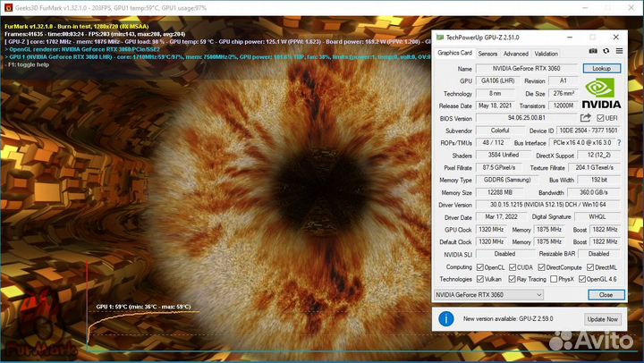Click the FurMark temperature graph label GPU 1: 59°C

pyautogui.click(x=143, y=307)
